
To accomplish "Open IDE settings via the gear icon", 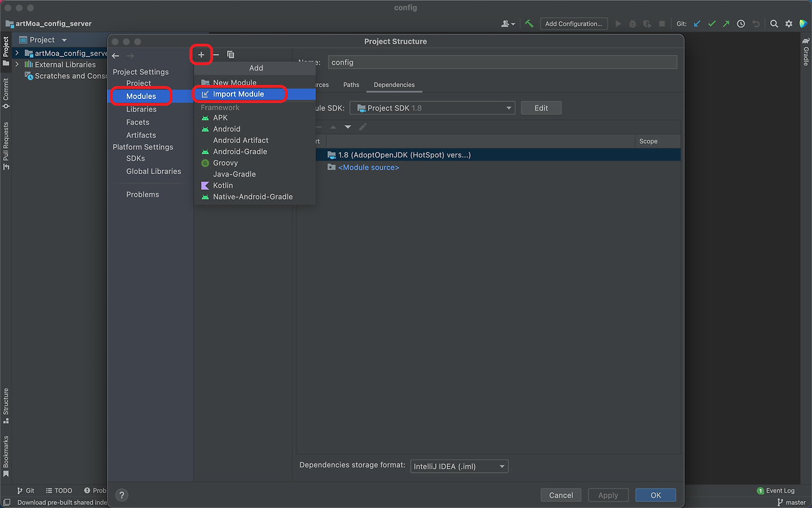I will 788,23.
